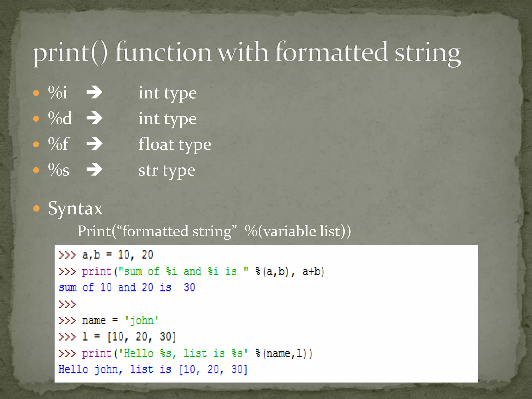Select the '%i' format specifier text
532x399 pixels.
(58, 92)
